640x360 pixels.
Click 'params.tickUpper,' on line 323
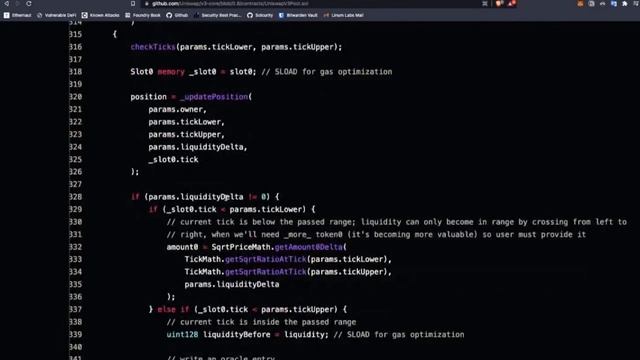[x=187, y=134]
